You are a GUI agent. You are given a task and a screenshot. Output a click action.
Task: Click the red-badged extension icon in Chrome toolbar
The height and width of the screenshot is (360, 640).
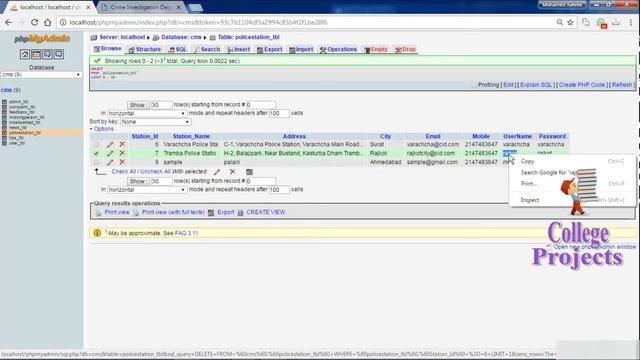click(x=601, y=23)
